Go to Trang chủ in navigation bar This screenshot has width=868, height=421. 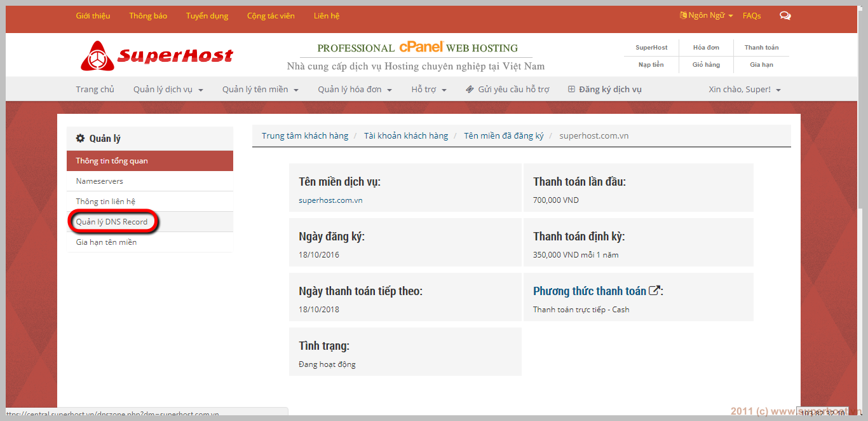[95, 90]
